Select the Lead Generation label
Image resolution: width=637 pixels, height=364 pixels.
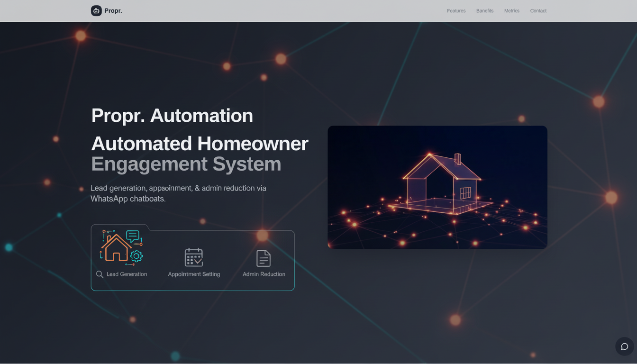point(127,274)
